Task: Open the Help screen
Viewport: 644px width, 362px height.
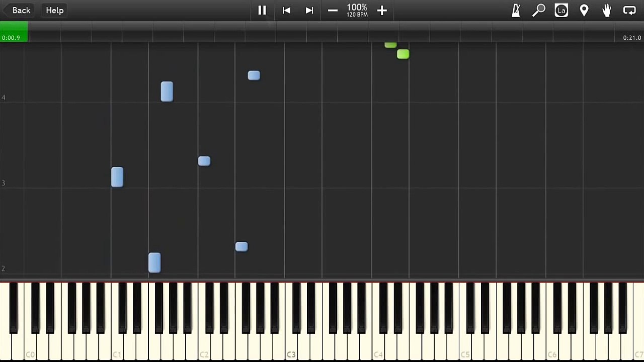Action: click(54, 10)
